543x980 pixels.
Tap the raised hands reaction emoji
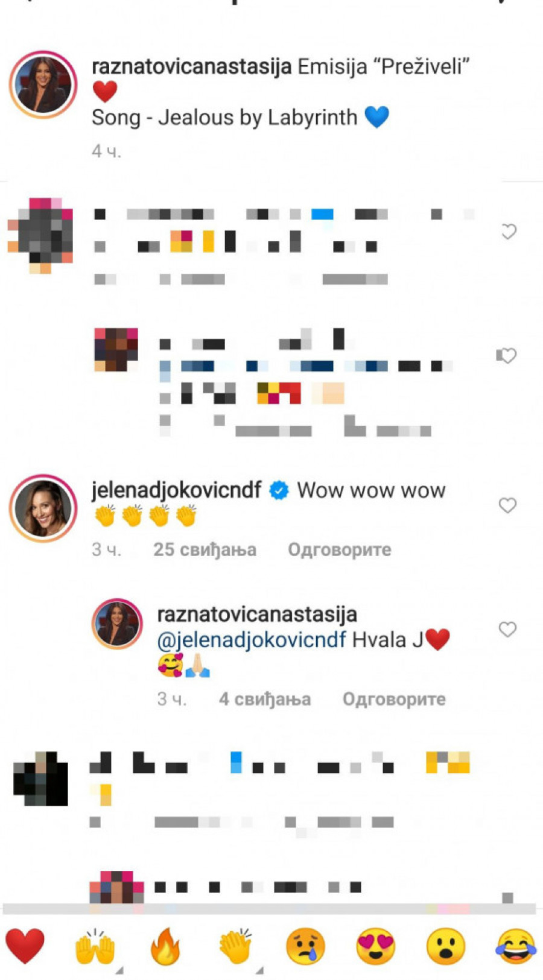pyautogui.click(x=95, y=946)
